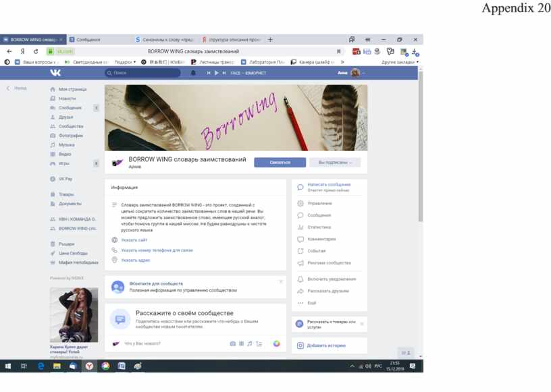This screenshot has height=392, width=551.
Task: Open 'События' in community menu
Action: [316, 251]
